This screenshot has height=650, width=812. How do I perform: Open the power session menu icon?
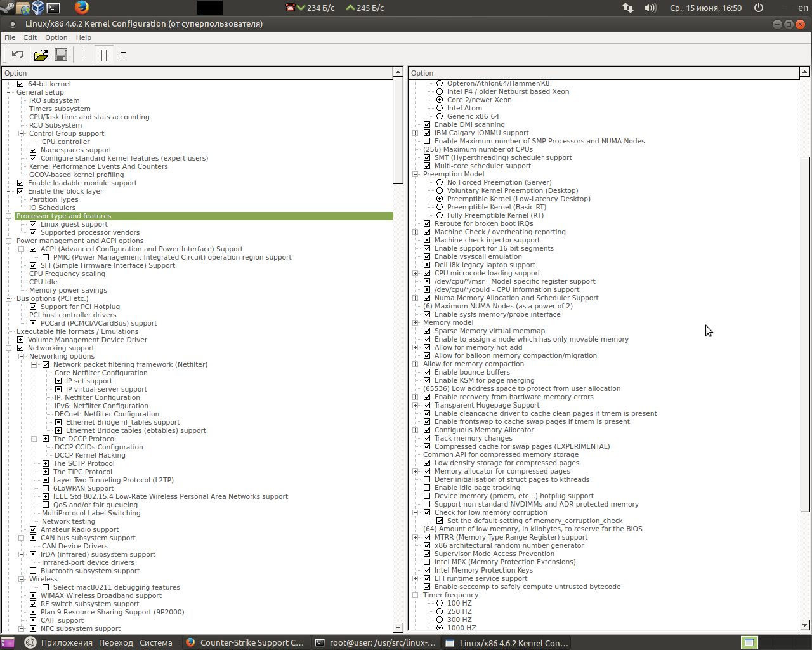(x=759, y=8)
